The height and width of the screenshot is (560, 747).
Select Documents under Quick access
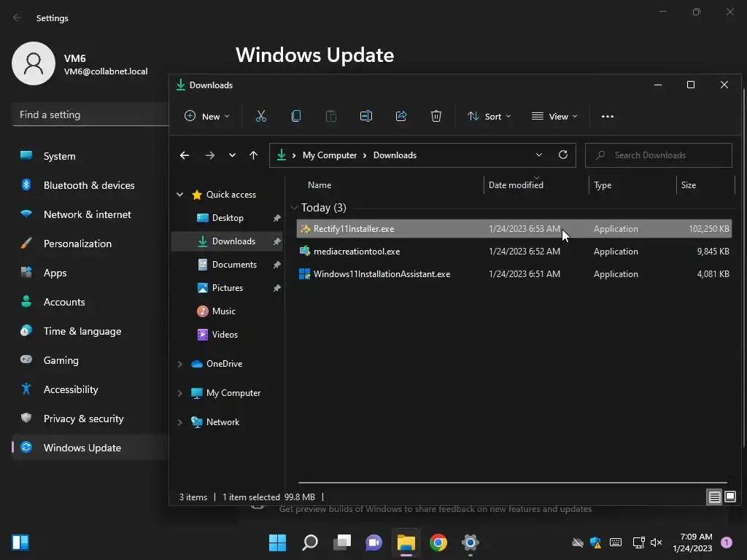(228, 264)
